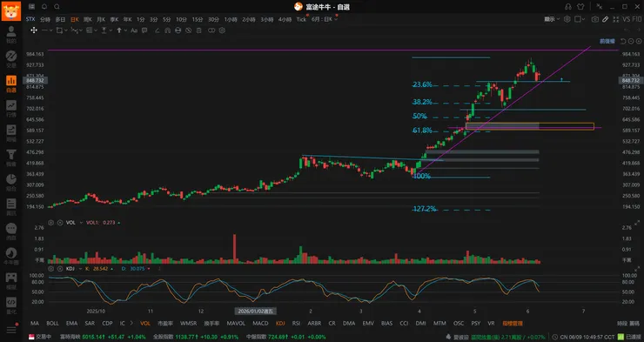Switch to the 30分 timeframe tab
This screenshot has height=342, width=644.
(213, 19)
